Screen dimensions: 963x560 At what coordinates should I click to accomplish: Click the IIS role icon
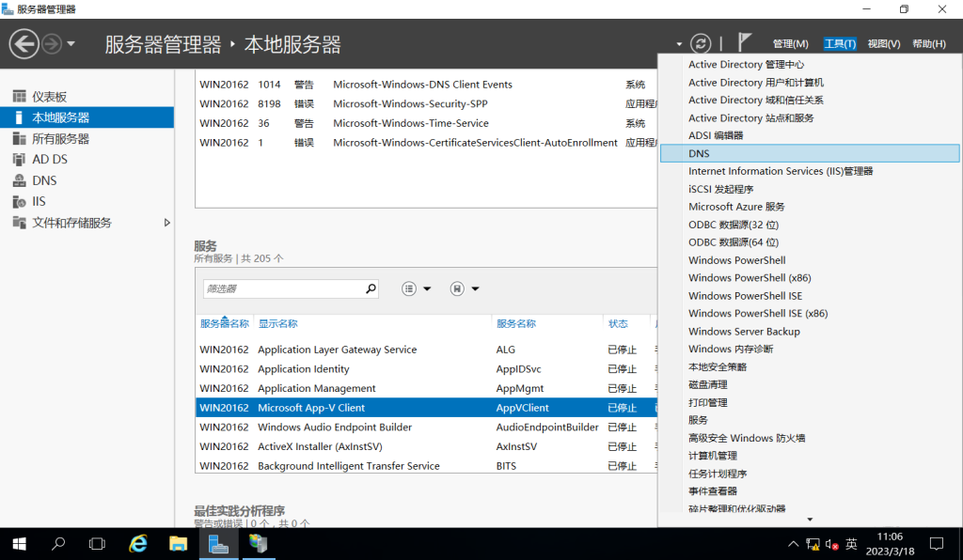coord(19,201)
